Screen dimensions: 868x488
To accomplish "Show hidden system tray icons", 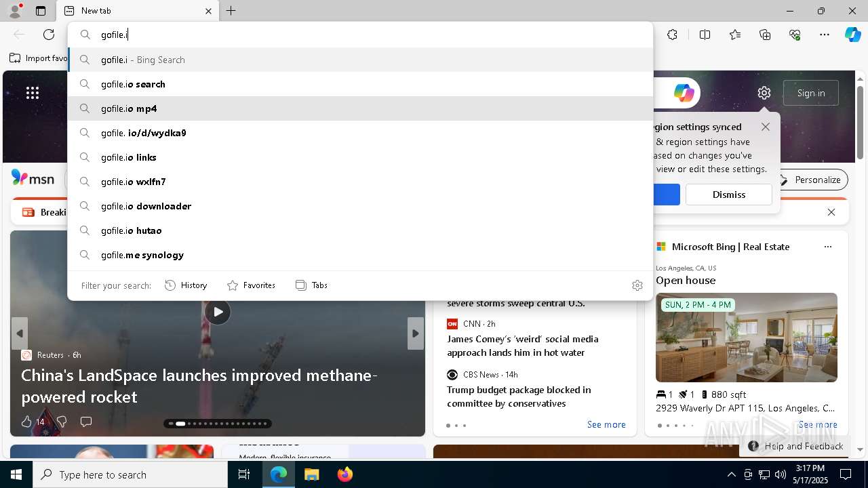I will 731,474.
